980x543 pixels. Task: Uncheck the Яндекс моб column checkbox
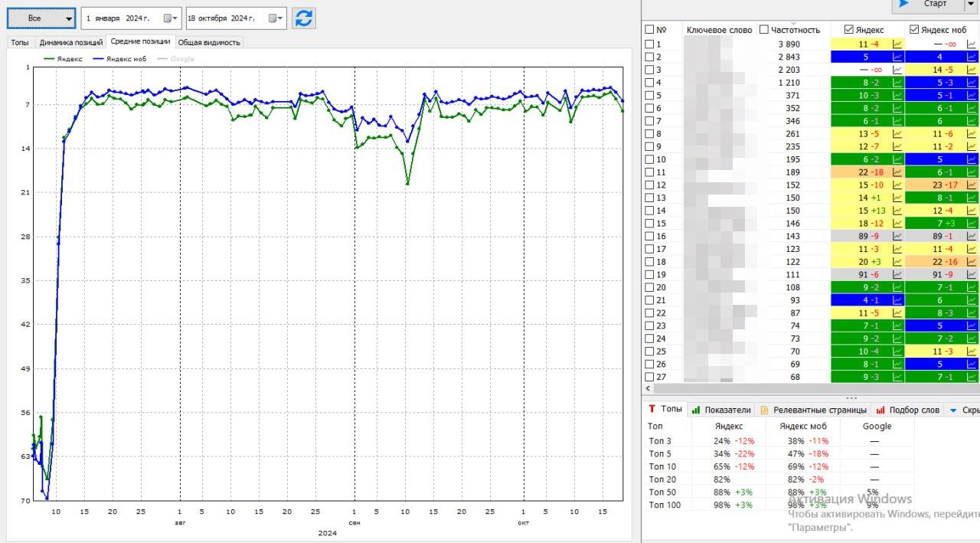pyautogui.click(x=913, y=30)
